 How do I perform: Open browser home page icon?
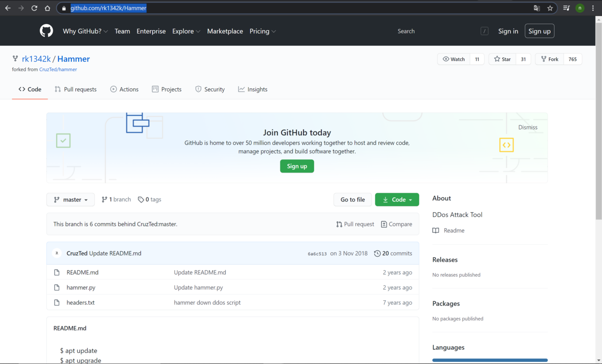(x=47, y=8)
